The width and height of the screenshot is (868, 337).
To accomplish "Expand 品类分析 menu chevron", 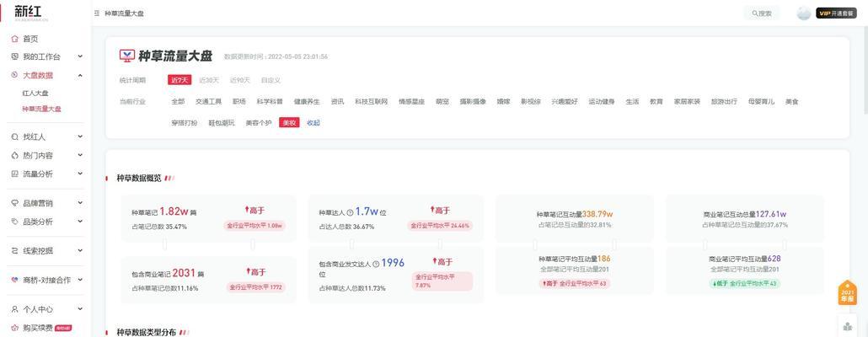I will coord(80,222).
